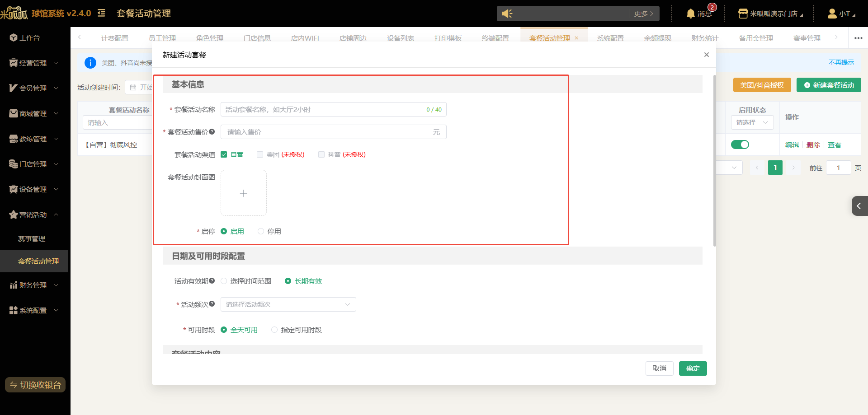The width and height of the screenshot is (868, 415).
Task: Collapse the 营销活动 menu chevron
Action: [56, 214]
